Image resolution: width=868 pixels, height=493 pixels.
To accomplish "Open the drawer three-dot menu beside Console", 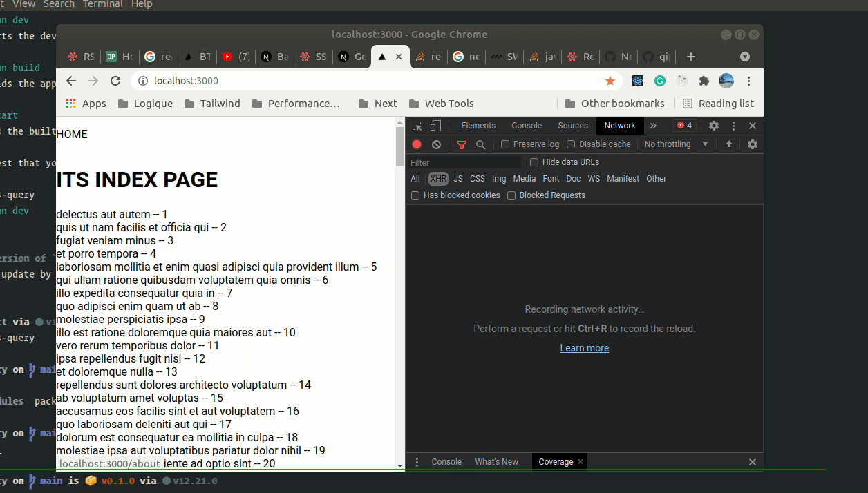I will pos(417,462).
